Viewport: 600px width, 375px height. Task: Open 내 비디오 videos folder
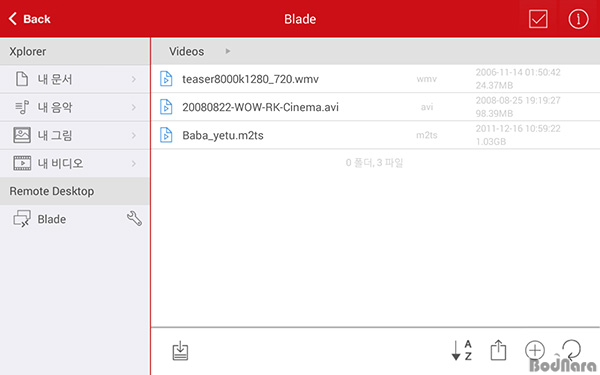[75, 163]
